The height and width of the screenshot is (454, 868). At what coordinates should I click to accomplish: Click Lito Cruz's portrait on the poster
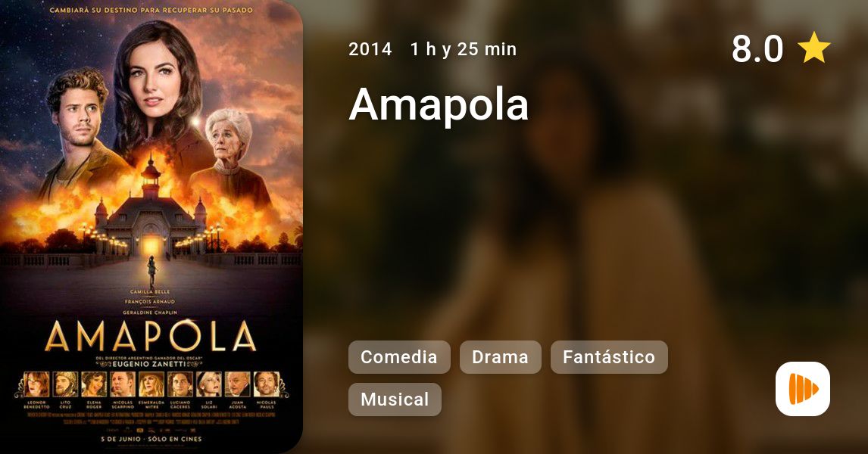(65, 384)
